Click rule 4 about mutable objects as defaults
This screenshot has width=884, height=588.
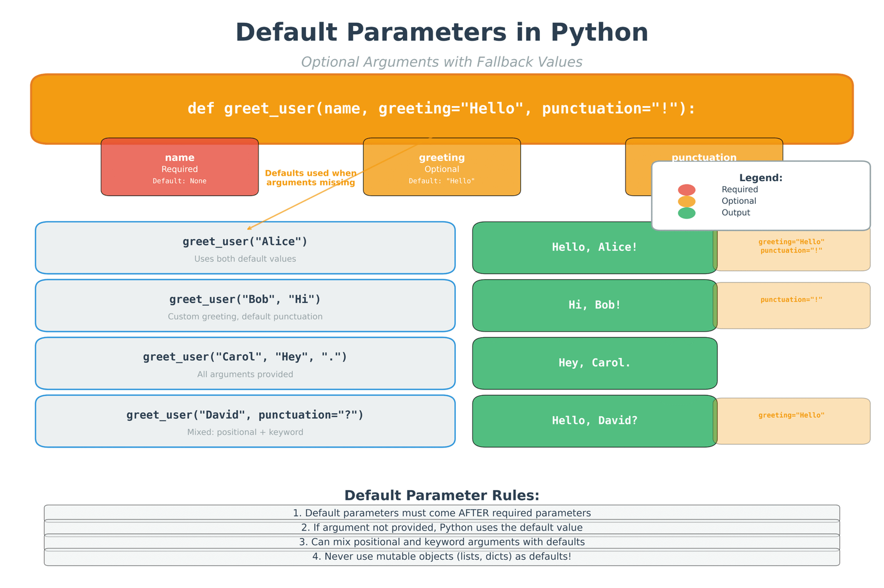coord(441,556)
